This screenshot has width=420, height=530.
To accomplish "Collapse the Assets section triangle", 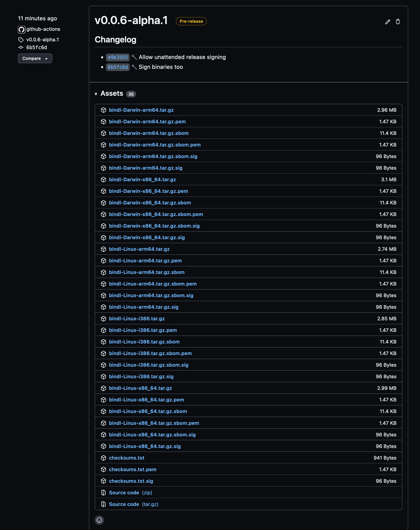I will (96, 94).
